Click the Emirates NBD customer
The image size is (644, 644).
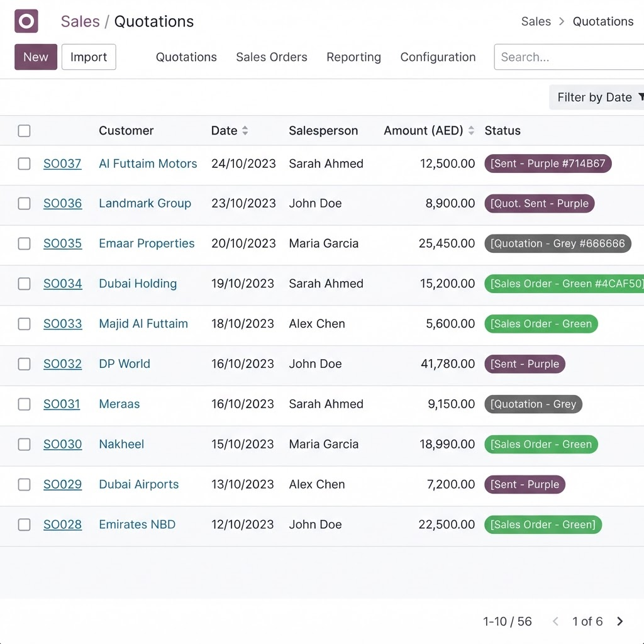coord(137,525)
